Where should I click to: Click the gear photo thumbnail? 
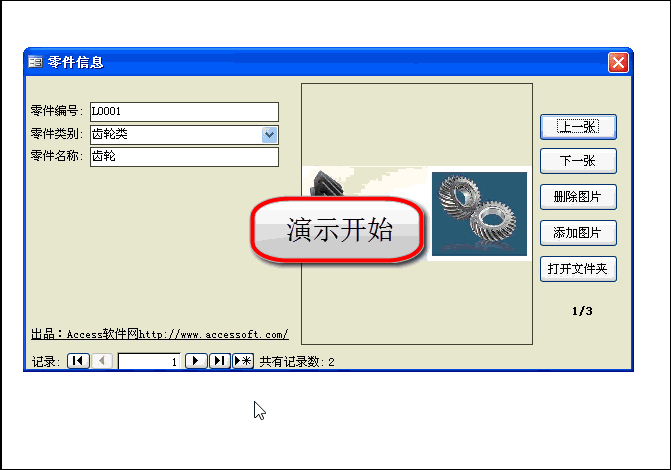(479, 214)
